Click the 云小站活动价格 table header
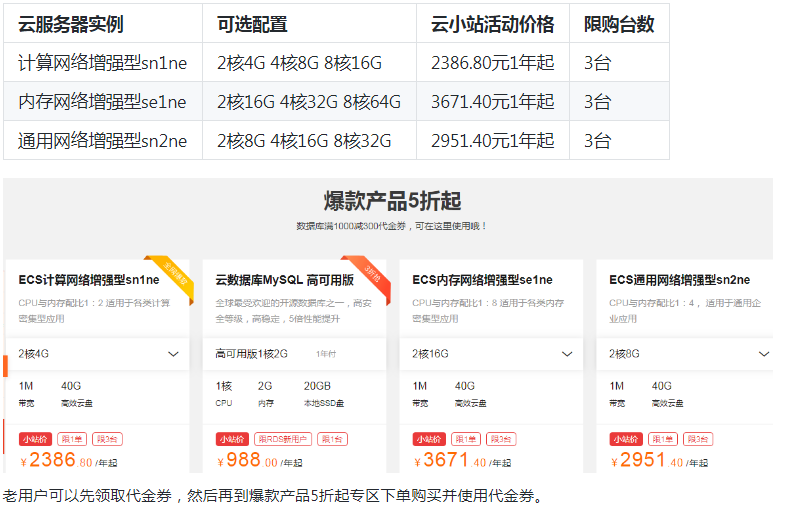This screenshot has width=797, height=508. (x=493, y=24)
